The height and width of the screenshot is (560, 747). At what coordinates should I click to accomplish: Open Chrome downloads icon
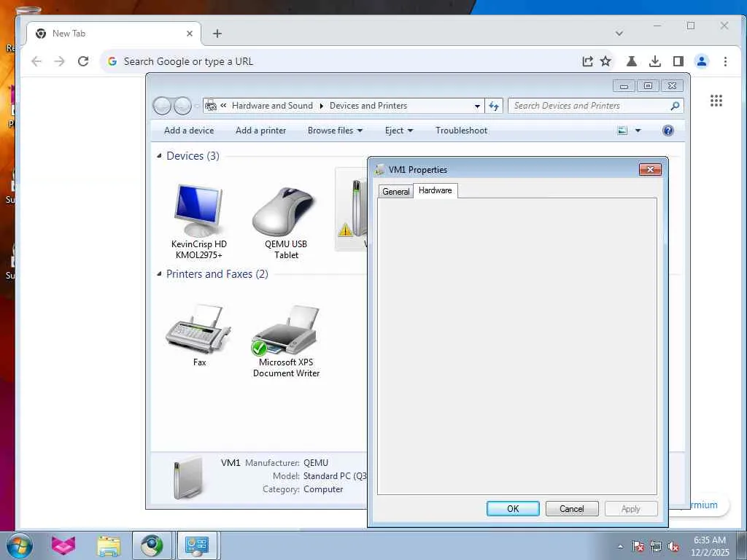click(x=655, y=61)
